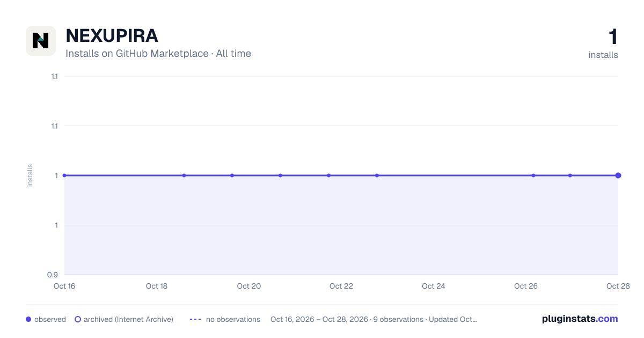The image size is (644, 338).
Task: Click the '0.9' y-axis label
Action: coord(53,275)
